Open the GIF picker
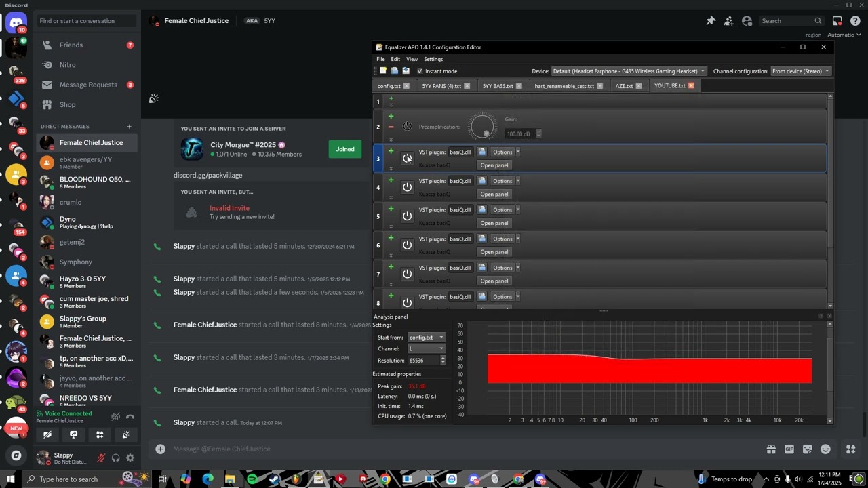 (789, 449)
